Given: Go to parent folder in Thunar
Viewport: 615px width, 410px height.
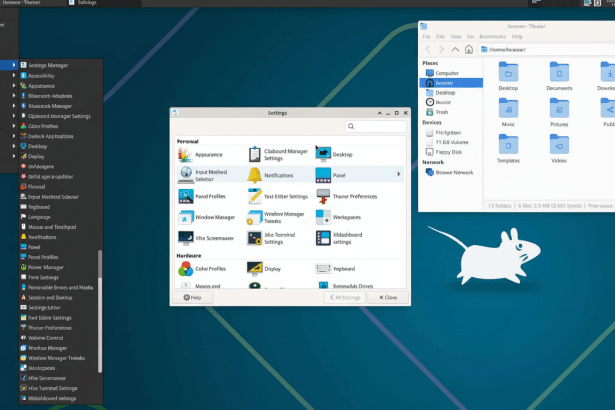Looking at the screenshot, I should [455, 49].
